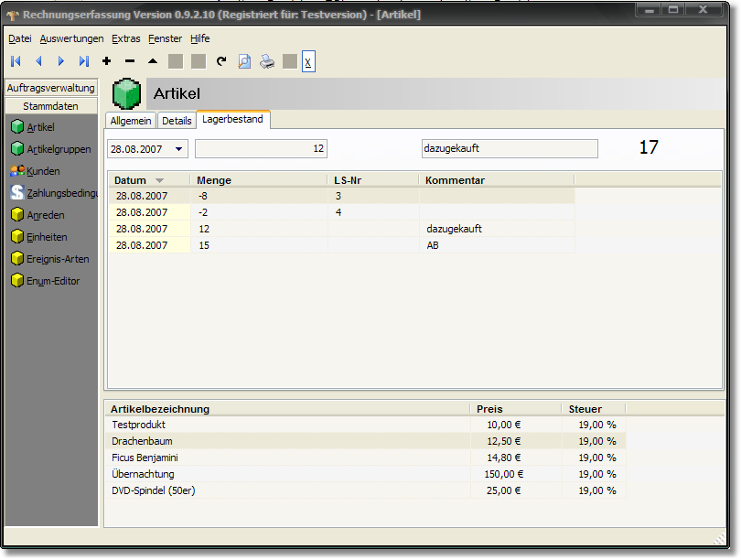
Task: Click the 14,80 € price cell
Action: pos(516,458)
